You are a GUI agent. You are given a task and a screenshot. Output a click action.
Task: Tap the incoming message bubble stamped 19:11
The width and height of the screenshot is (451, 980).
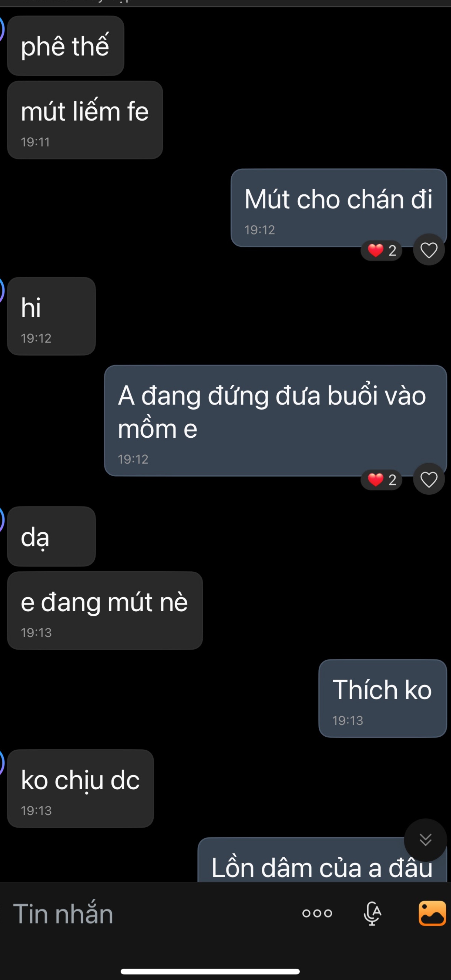pyautogui.click(x=85, y=120)
